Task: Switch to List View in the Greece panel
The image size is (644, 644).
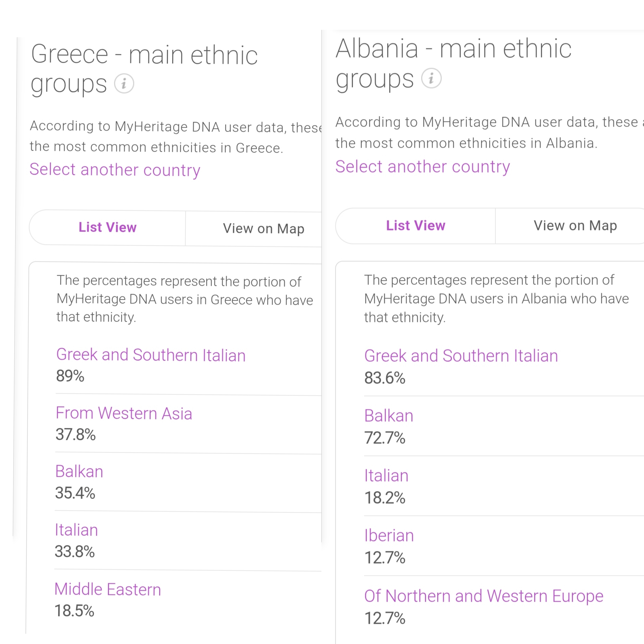Action: coord(107,227)
